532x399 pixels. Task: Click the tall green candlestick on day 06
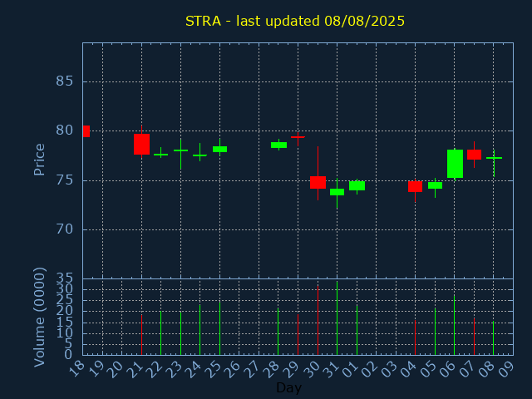tap(455, 164)
